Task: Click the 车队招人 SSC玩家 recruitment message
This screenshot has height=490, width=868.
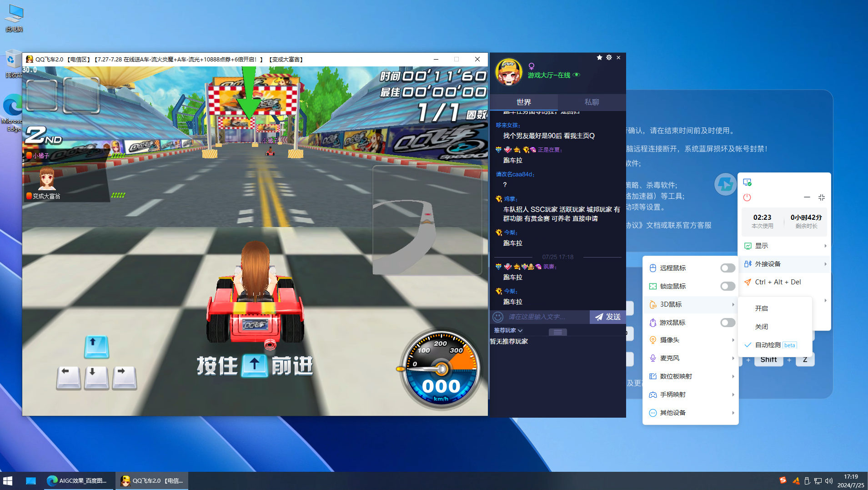Action: 562,214
